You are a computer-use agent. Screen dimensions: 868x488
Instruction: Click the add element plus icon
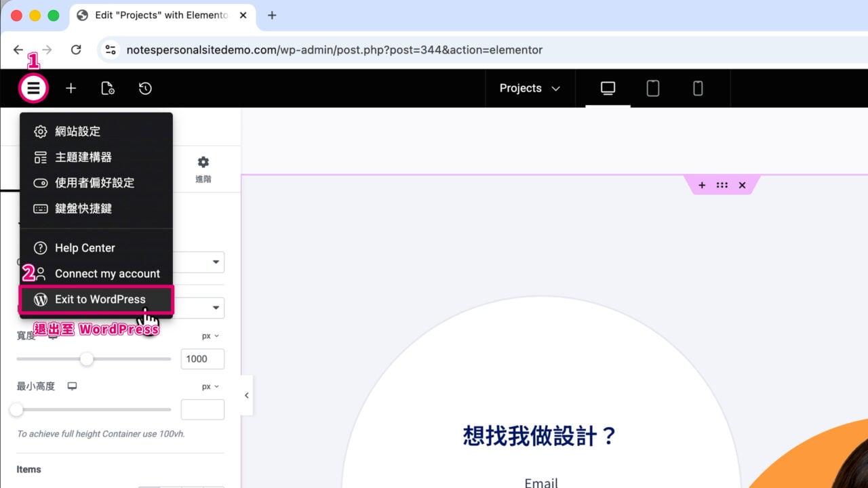(71, 88)
